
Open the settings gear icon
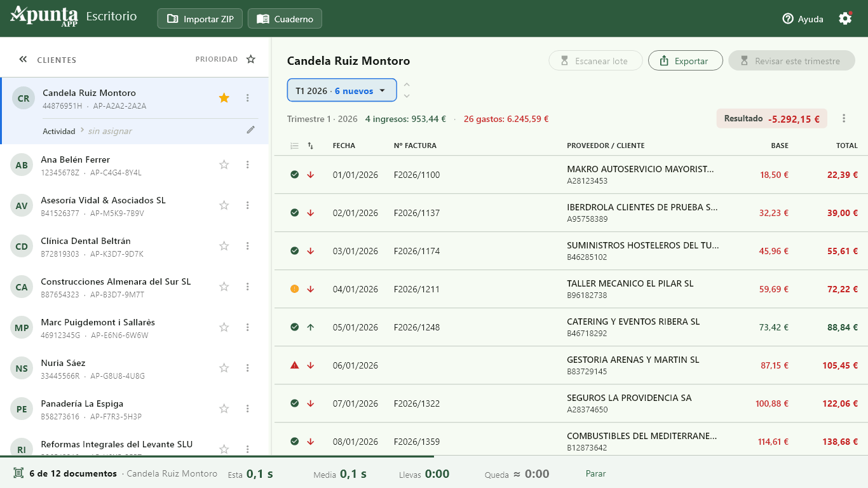pos(845,18)
